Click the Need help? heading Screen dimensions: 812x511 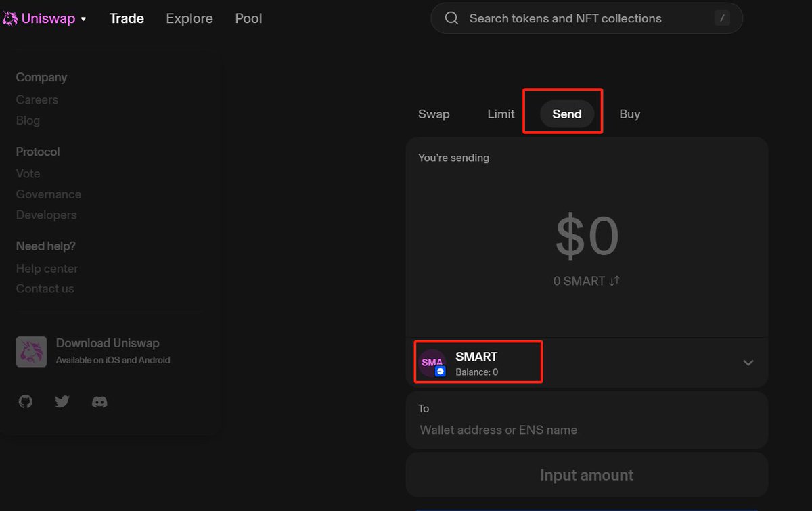click(x=46, y=246)
